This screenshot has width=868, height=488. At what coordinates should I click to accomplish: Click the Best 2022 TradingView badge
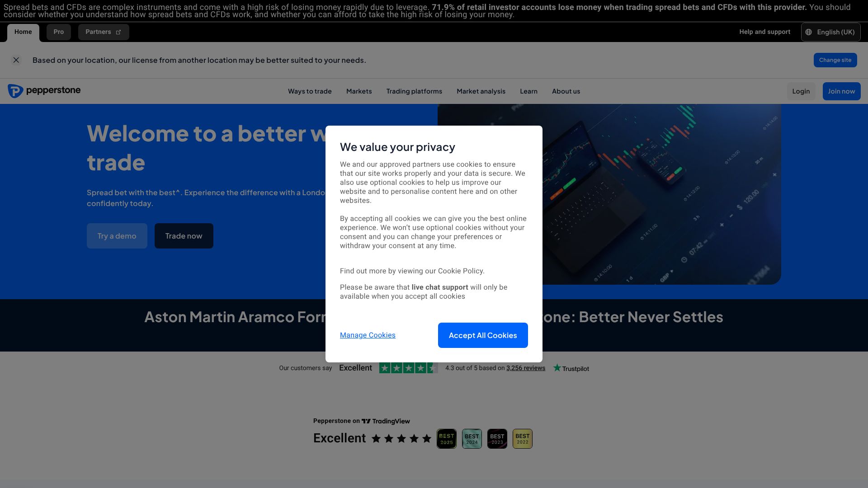pyautogui.click(x=522, y=439)
